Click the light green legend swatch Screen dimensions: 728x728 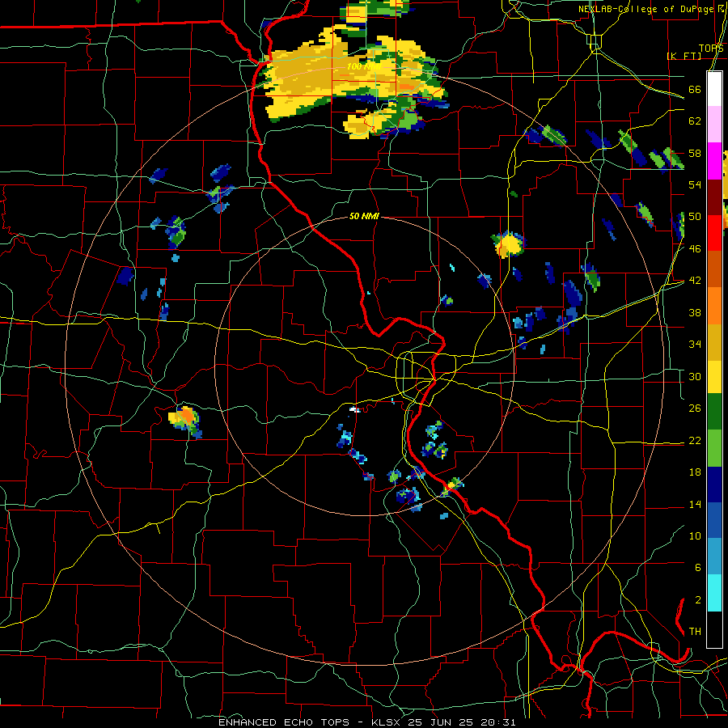tap(714, 448)
